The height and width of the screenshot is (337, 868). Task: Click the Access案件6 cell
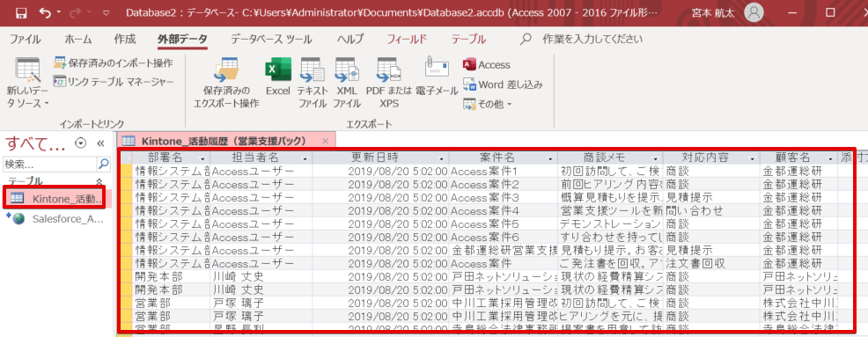pyautogui.click(x=504, y=237)
